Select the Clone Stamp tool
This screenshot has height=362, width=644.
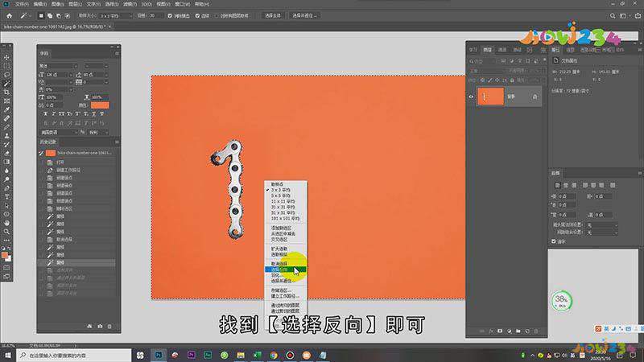[6, 135]
